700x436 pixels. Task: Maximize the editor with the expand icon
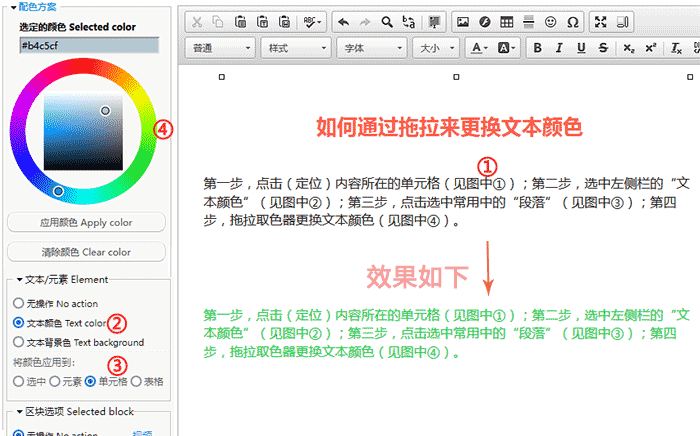(601, 22)
